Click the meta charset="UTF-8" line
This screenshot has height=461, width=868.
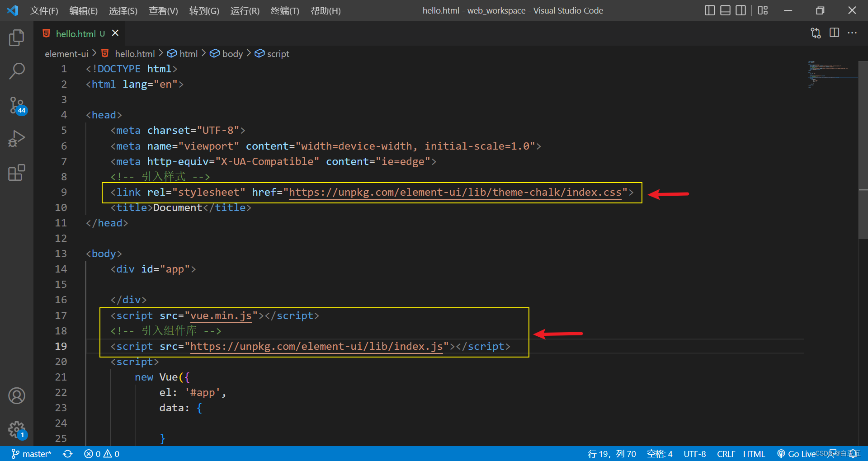click(178, 131)
